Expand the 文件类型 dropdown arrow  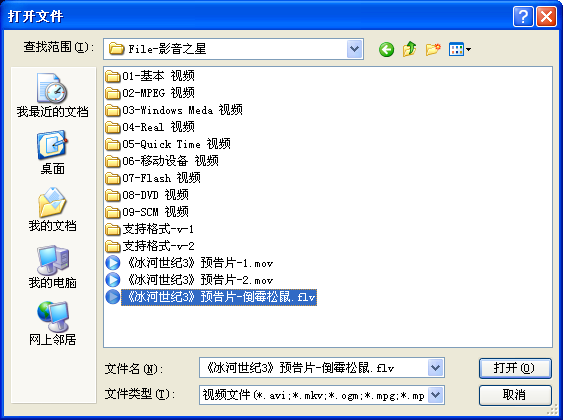point(435,395)
